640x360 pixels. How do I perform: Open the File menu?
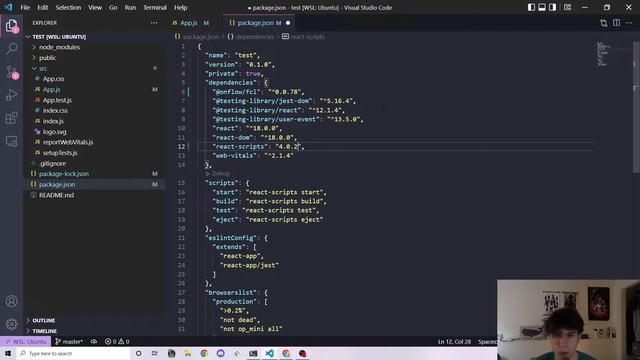pos(25,7)
